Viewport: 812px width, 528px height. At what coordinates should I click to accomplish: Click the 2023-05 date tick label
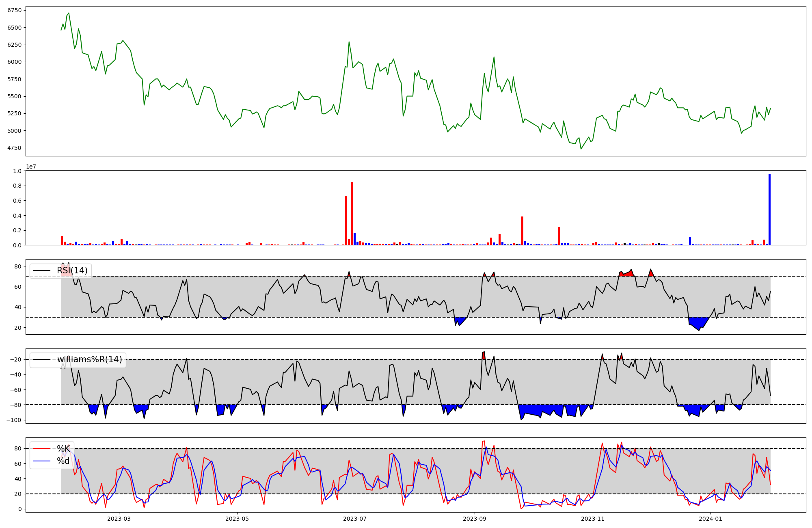(237, 519)
